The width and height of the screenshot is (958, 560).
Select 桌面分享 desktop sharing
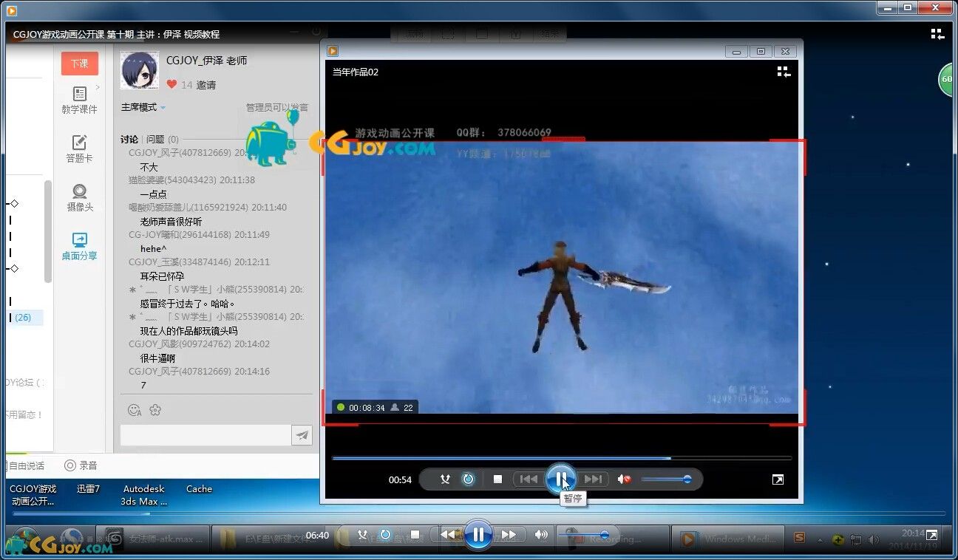[80, 247]
